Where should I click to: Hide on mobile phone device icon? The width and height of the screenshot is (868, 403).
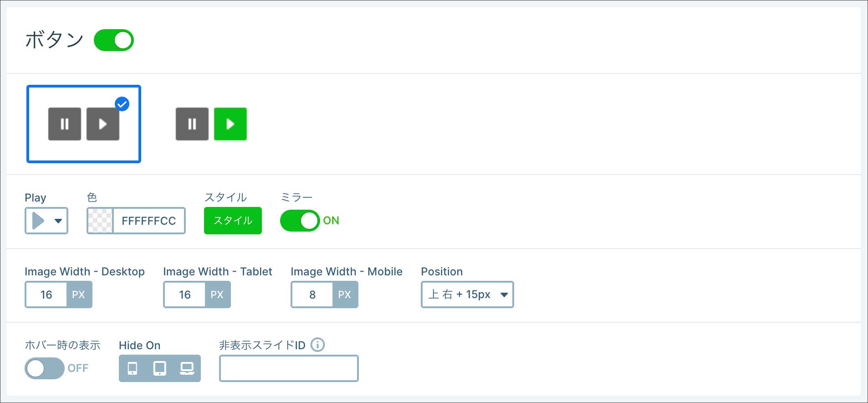tap(133, 368)
